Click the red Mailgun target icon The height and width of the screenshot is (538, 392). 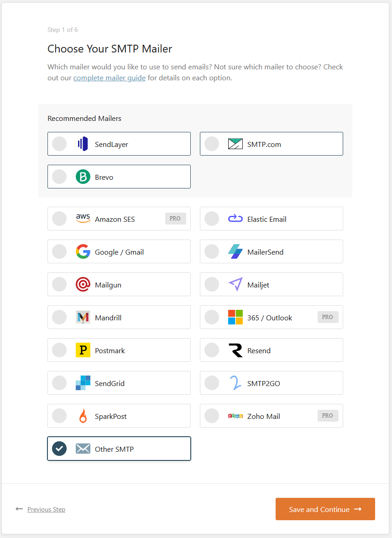coord(83,284)
